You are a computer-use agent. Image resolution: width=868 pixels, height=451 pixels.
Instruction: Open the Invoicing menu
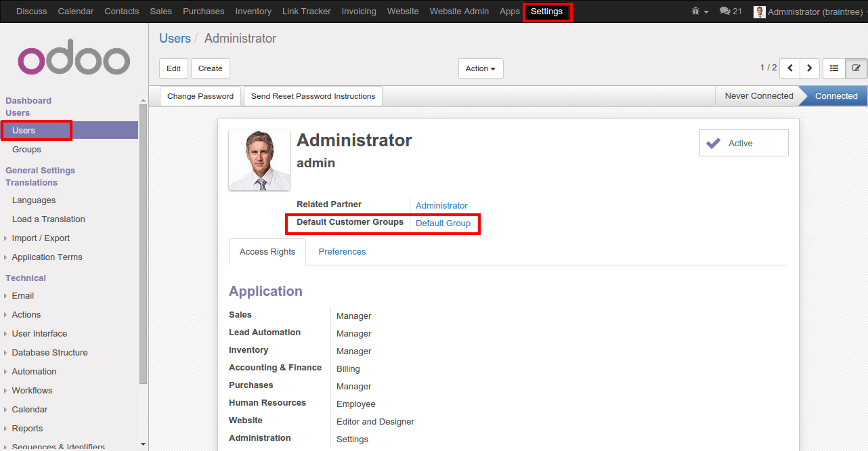click(359, 11)
